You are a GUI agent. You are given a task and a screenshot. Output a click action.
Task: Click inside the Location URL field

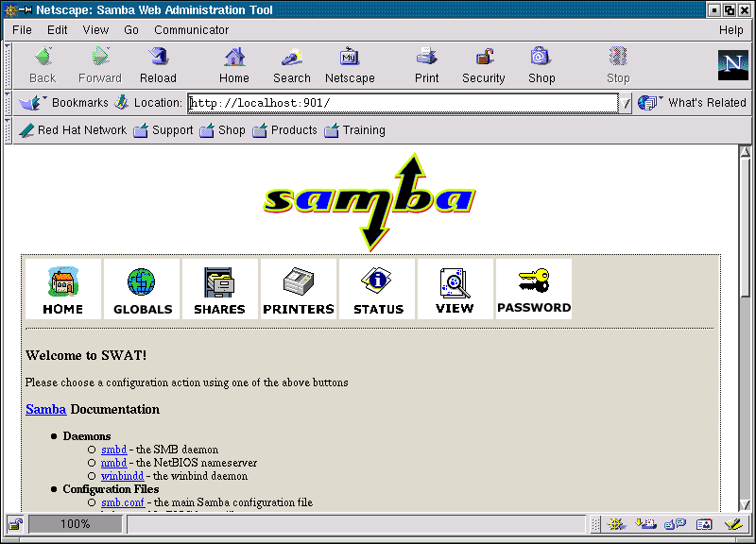(402, 103)
